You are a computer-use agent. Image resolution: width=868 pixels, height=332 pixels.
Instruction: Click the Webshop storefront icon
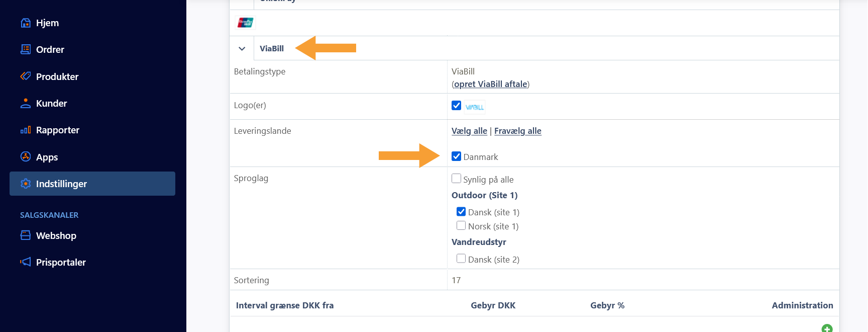click(25, 235)
